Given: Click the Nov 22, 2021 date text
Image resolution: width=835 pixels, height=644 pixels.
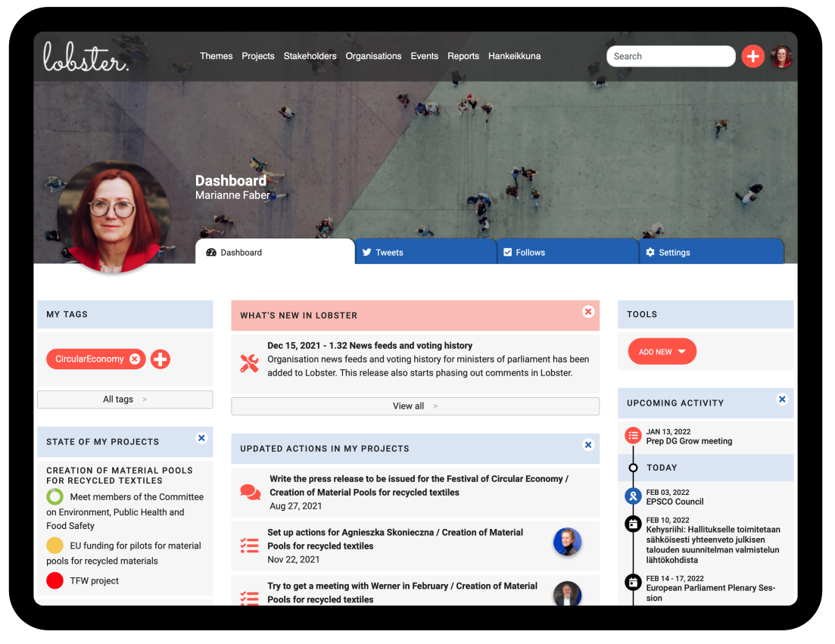Looking at the screenshot, I should [294, 559].
